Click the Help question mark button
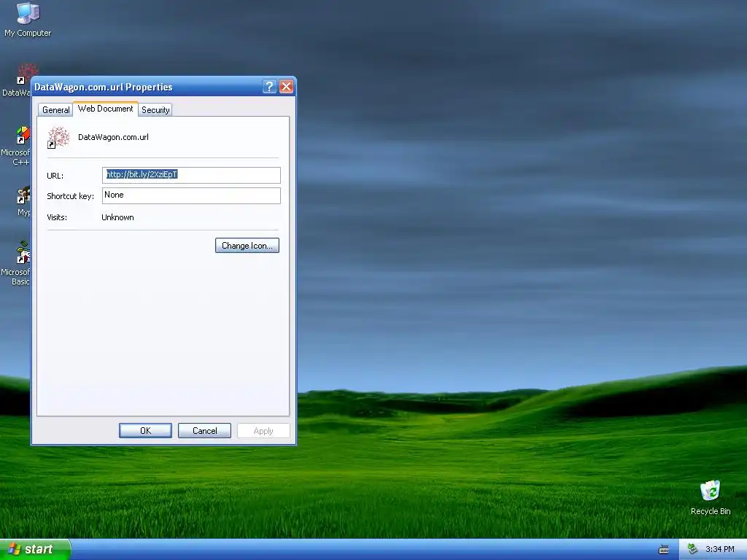This screenshot has height=560, width=747. [x=269, y=87]
